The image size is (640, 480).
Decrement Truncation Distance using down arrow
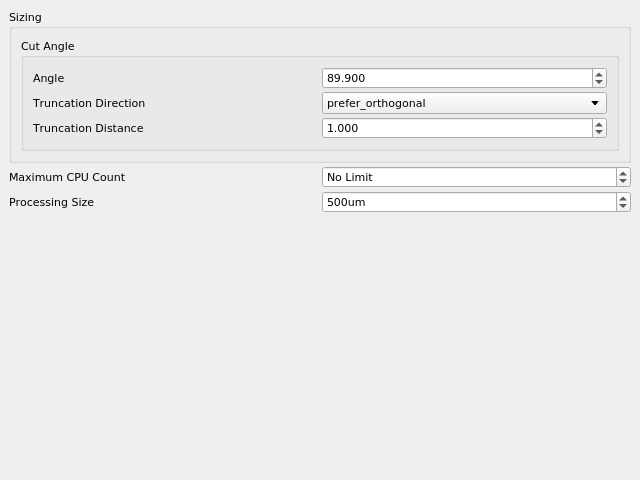[x=599, y=132]
